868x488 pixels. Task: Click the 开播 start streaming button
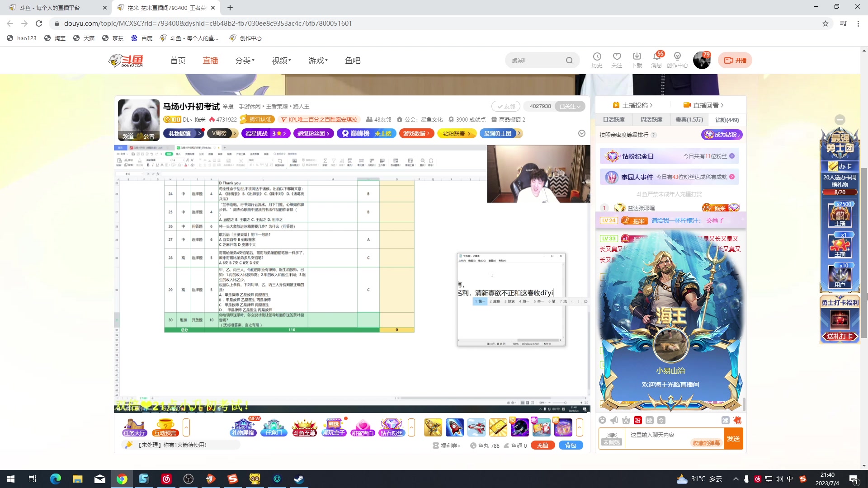(735, 60)
